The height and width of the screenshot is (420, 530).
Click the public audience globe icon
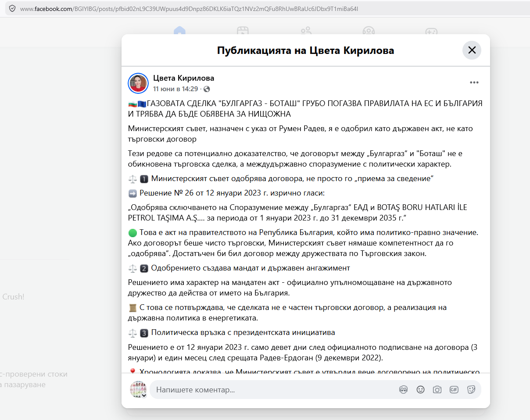point(207,89)
